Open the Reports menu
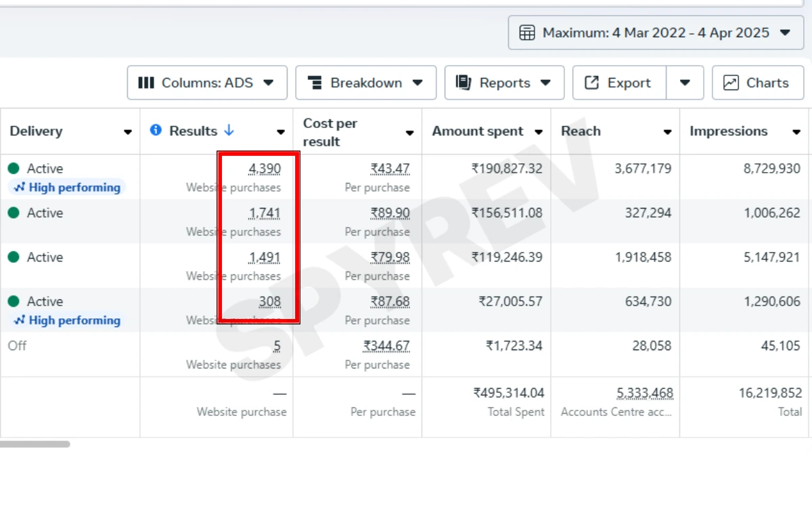 [504, 83]
